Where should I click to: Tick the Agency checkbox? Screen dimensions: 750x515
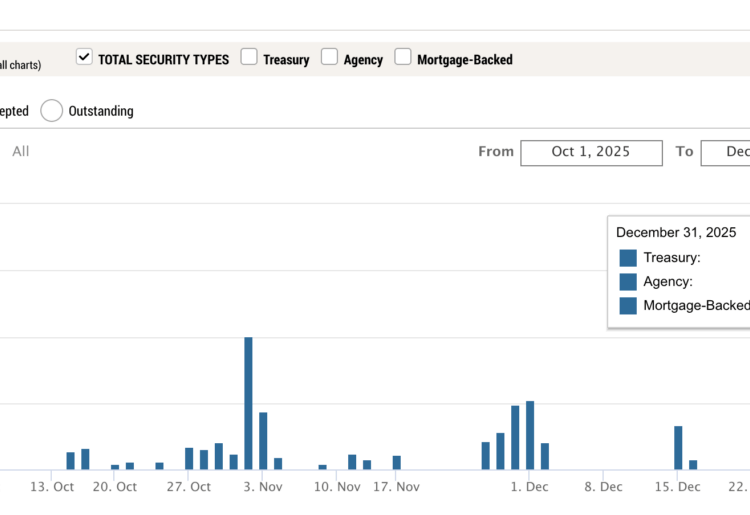329,58
